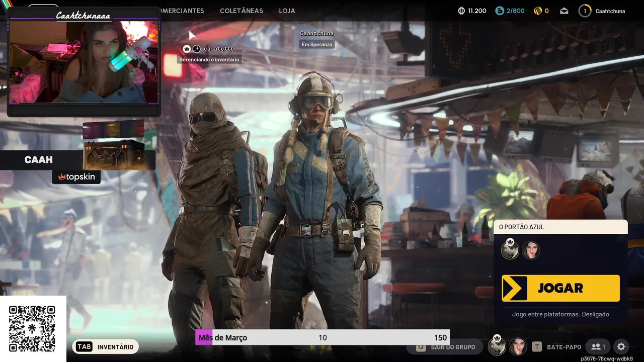Click the topskin logo badge

pos(76,177)
